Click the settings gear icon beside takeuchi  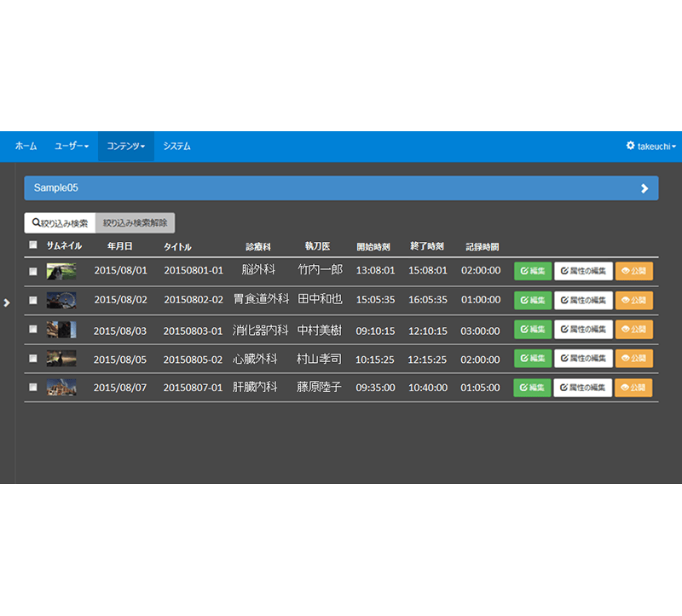point(630,146)
